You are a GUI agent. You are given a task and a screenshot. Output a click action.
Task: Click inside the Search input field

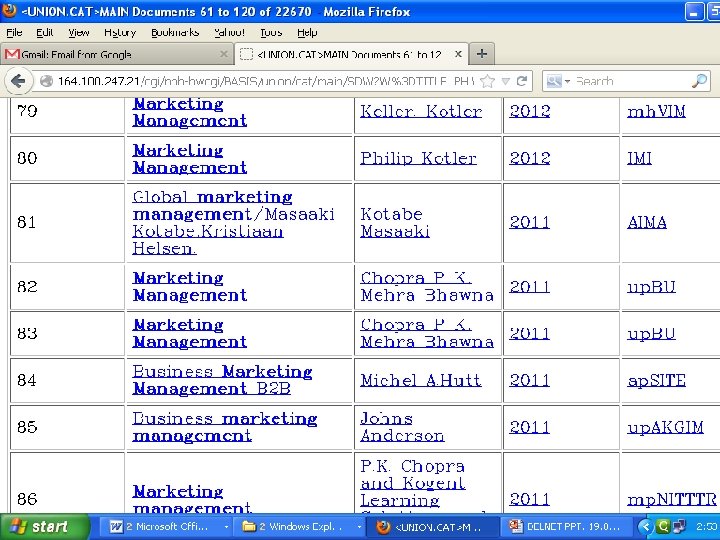(631, 81)
